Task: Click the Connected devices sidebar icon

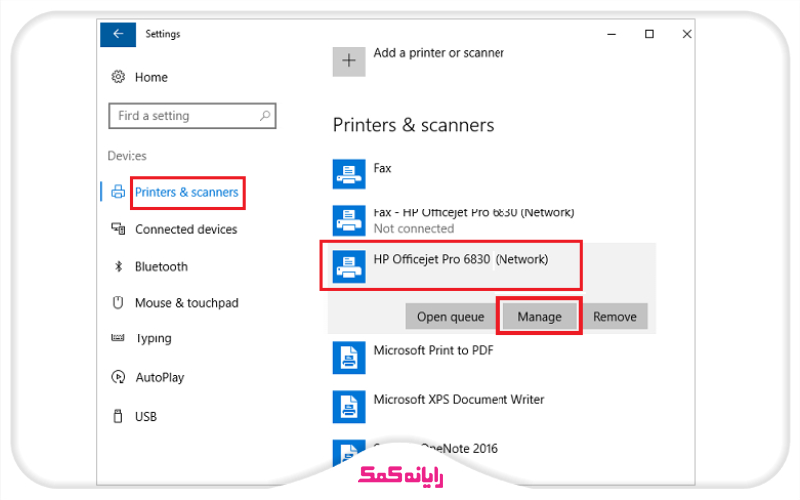Action: coord(118,229)
